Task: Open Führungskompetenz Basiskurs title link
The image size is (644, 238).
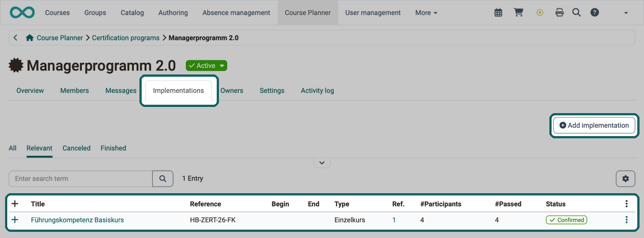Action: [x=77, y=220]
